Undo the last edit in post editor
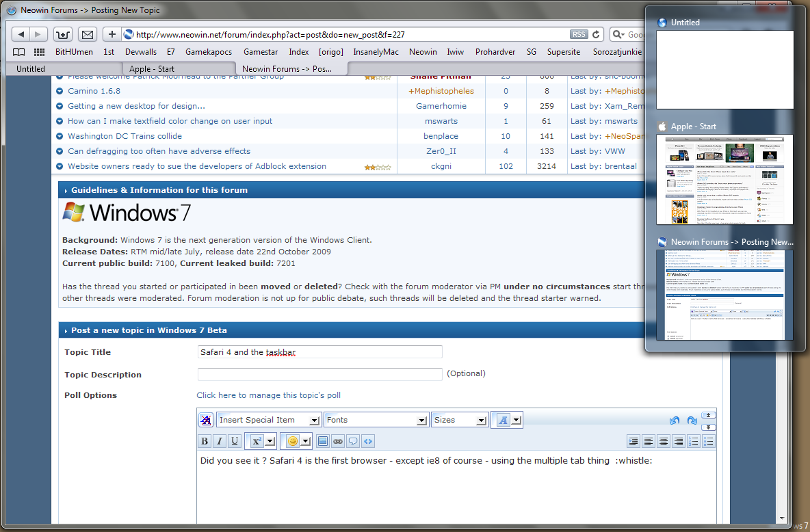Screen dimensions: 810x532 pyautogui.click(x=675, y=421)
